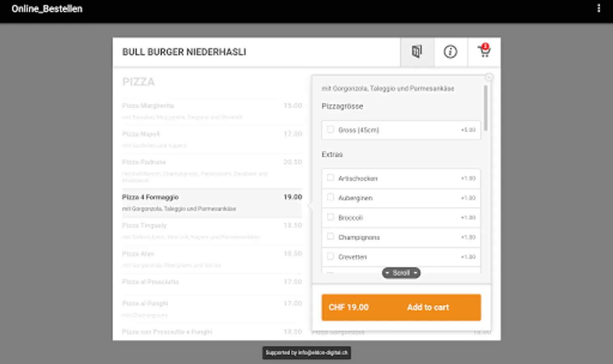Click the Scroll pill button
This screenshot has height=364, width=613.
[401, 273]
